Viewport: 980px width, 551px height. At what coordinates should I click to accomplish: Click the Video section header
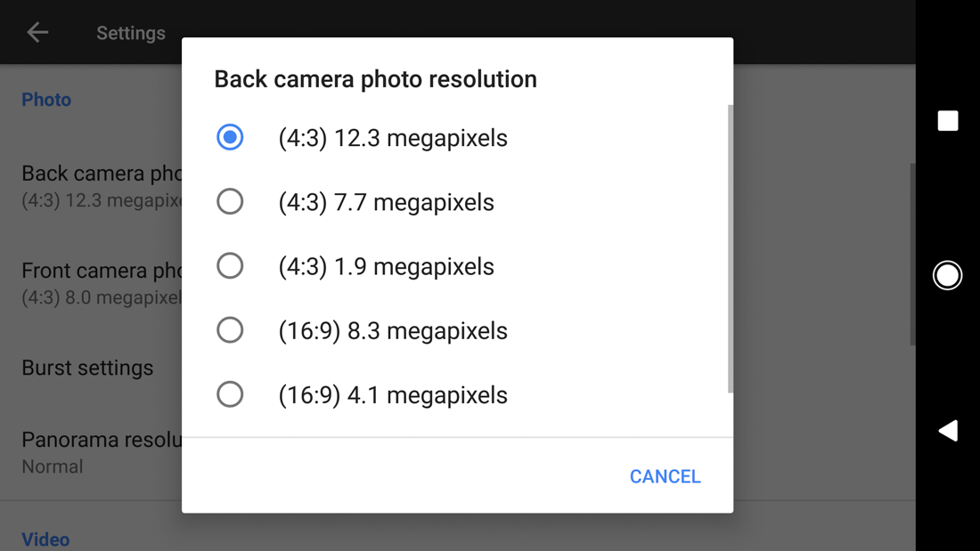[x=45, y=539]
